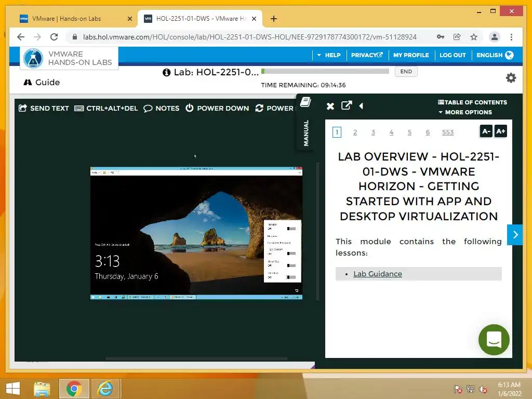This screenshot has width=532, height=399.
Task: Switch to VMware Hands-on Labs tab
Action: coord(66,19)
